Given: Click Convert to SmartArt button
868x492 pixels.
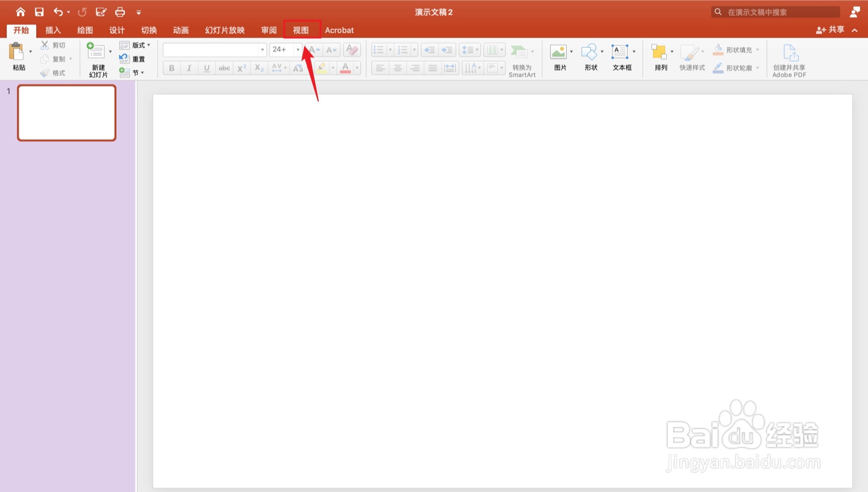Looking at the screenshot, I should [522, 61].
